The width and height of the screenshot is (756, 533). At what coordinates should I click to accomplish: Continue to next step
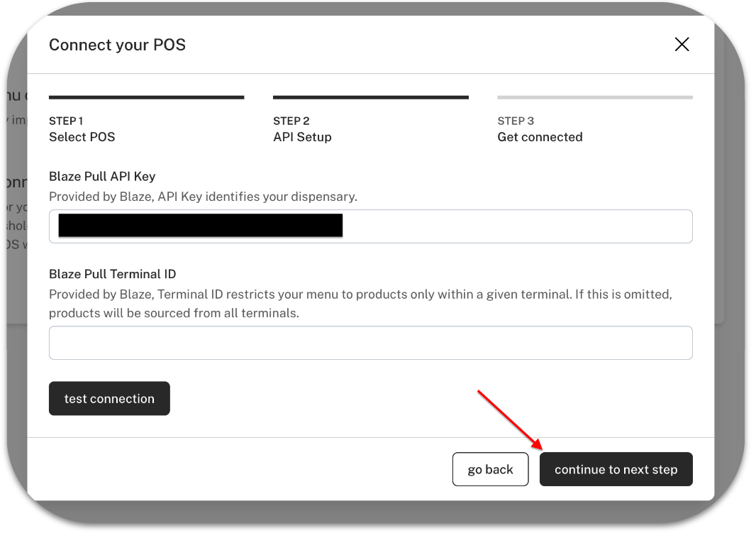[616, 470]
